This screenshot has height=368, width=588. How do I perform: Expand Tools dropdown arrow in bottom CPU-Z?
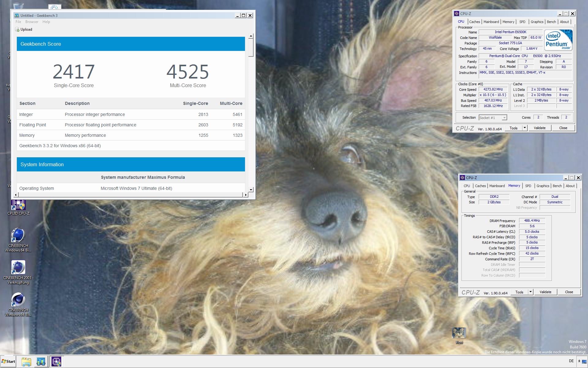530,292
